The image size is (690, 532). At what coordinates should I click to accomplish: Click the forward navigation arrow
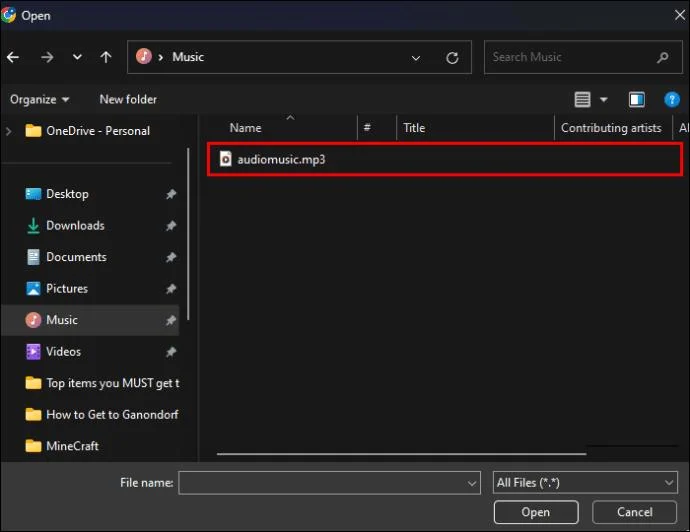47,57
